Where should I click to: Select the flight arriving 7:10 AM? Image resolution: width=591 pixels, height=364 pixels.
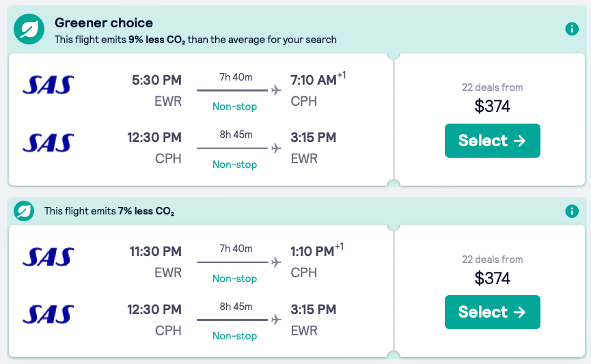point(492,141)
